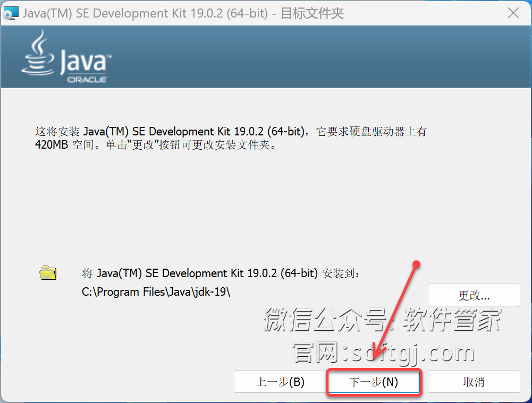Screen dimensions: 532x403
Task: Click the yellow destination folder icon
Action: 48,273
